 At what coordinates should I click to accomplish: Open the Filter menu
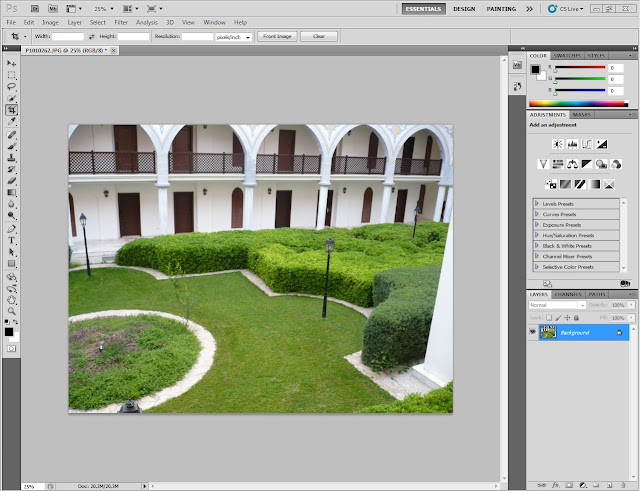[x=121, y=22]
